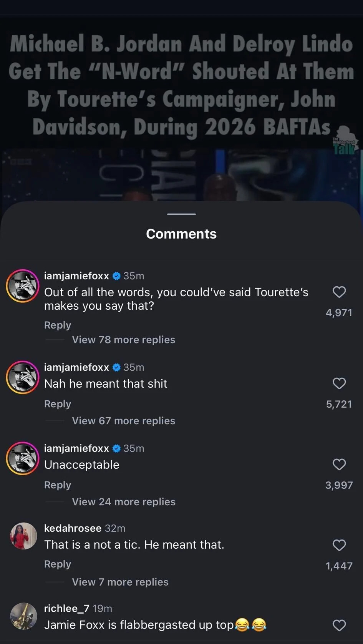The height and width of the screenshot is (644, 363).
Task: Expand "View 78 more replies"
Action: click(123, 340)
